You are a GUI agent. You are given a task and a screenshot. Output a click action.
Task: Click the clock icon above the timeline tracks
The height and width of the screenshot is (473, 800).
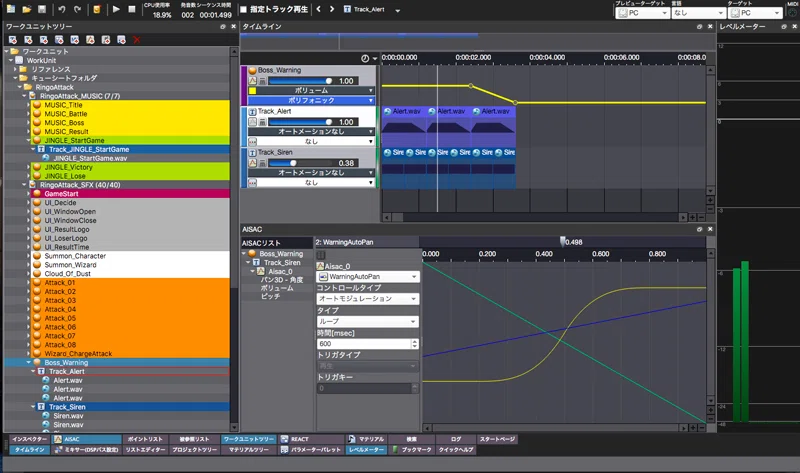[x=365, y=58]
